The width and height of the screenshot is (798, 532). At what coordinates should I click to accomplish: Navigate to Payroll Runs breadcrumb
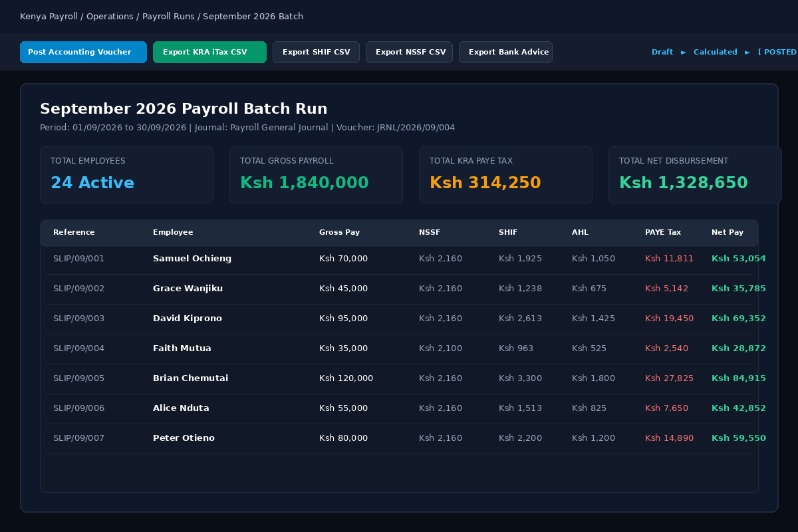168,16
